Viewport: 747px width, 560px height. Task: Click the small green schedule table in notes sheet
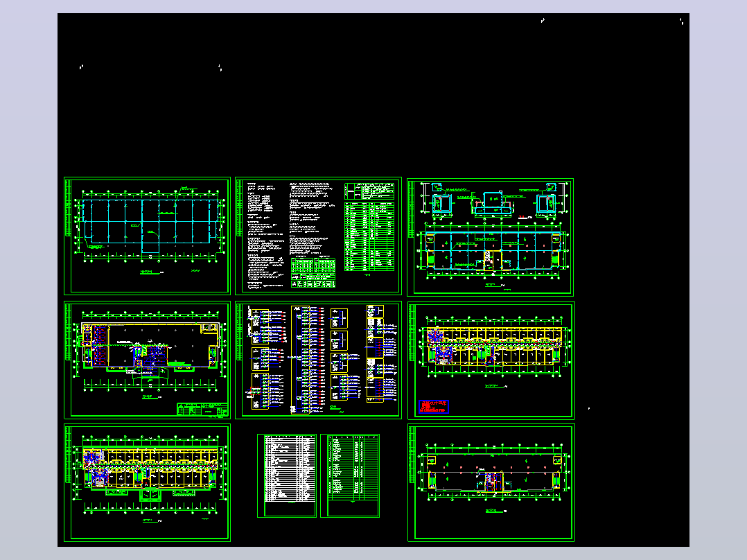click(313, 272)
